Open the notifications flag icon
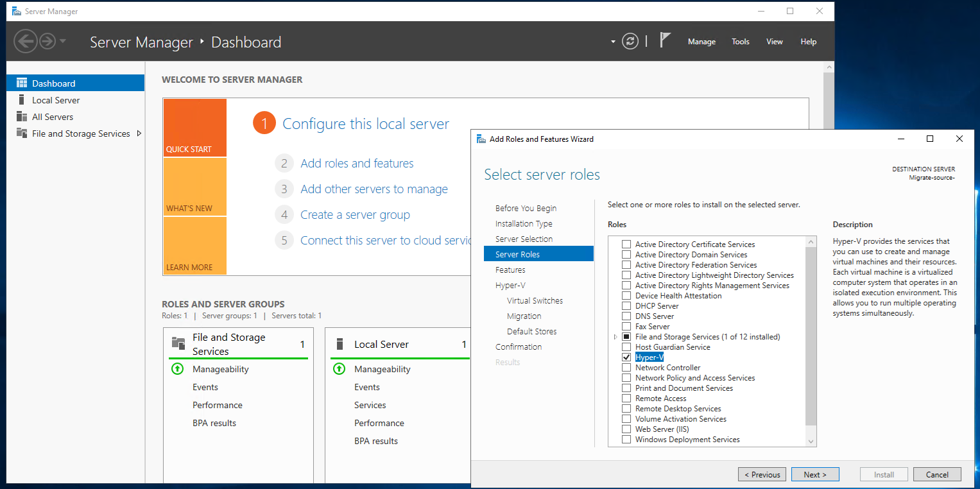980x489 pixels. (665, 40)
